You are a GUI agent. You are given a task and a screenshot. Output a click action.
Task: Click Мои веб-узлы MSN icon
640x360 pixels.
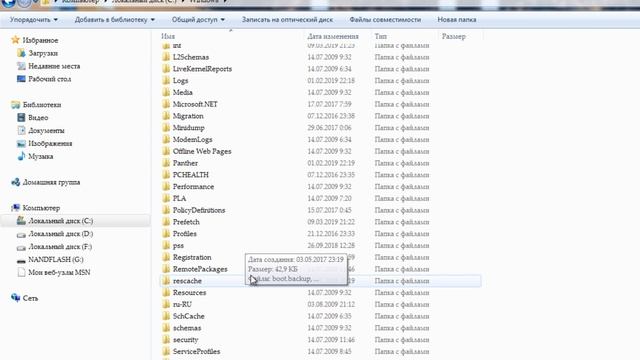click(21, 272)
